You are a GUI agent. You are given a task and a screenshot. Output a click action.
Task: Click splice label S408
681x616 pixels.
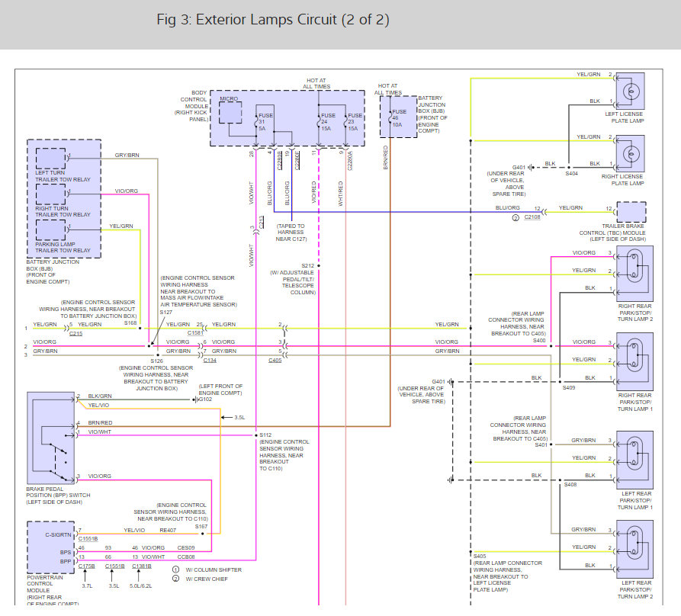[x=570, y=484]
